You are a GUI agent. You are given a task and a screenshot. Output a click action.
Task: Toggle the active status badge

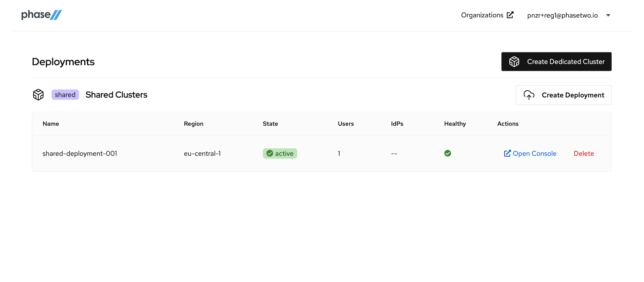280,153
